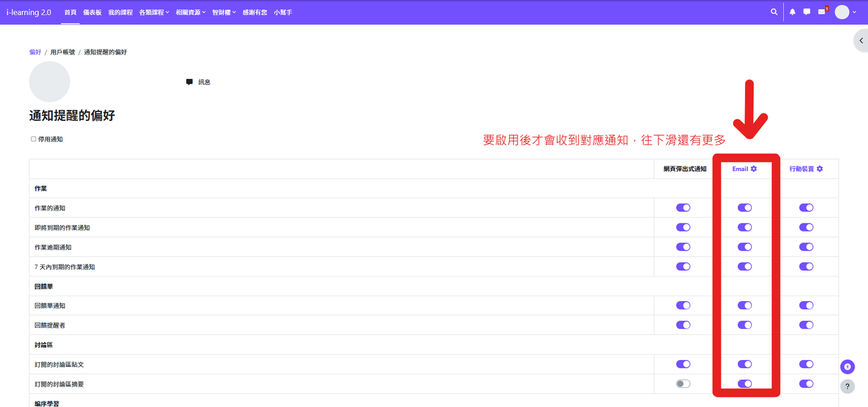Toggle 7 天內到期的作業通知 行動裝置 switch
The image size is (868, 407).
coord(806,267)
